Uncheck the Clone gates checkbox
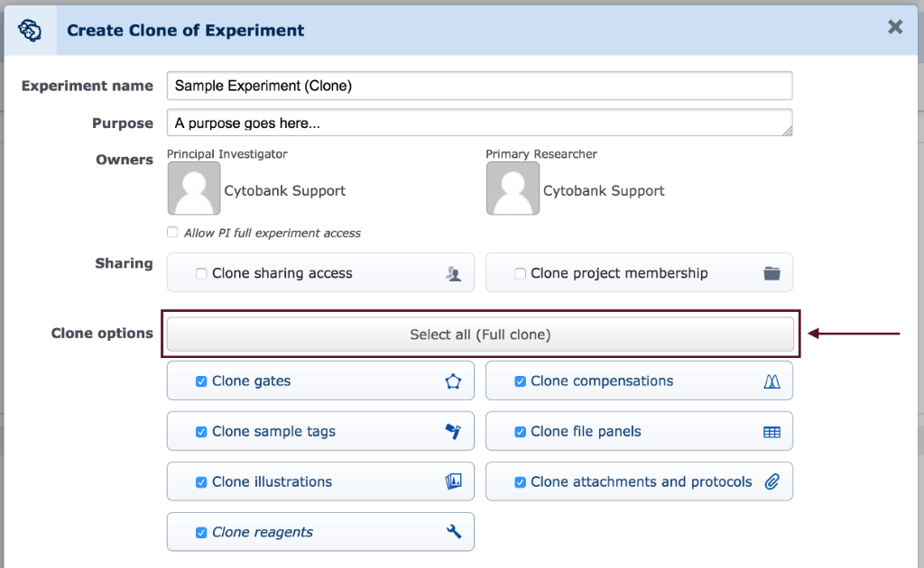 201,381
